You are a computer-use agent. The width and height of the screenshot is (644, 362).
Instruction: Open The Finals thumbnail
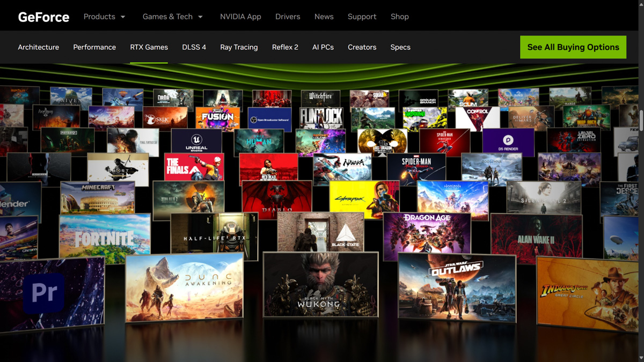[x=194, y=167]
